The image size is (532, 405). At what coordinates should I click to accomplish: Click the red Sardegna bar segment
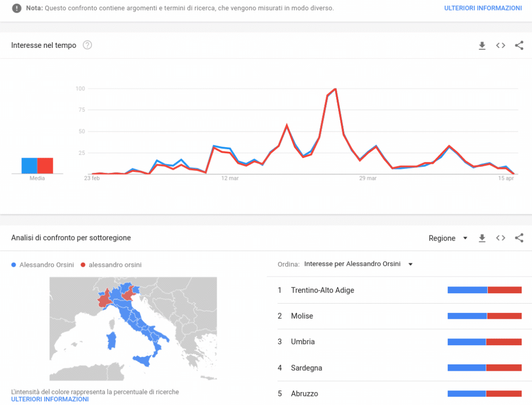pyautogui.click(x=503, y=368)
